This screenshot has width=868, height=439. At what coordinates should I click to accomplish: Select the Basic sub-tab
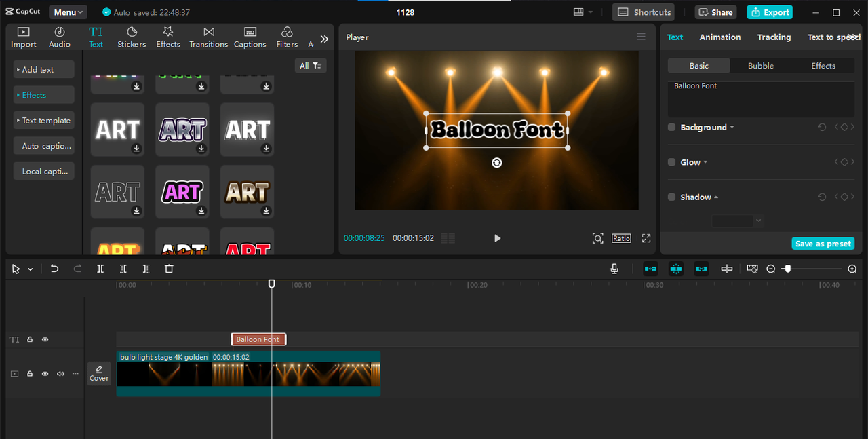pyautogui.click(x=699, y=66)
